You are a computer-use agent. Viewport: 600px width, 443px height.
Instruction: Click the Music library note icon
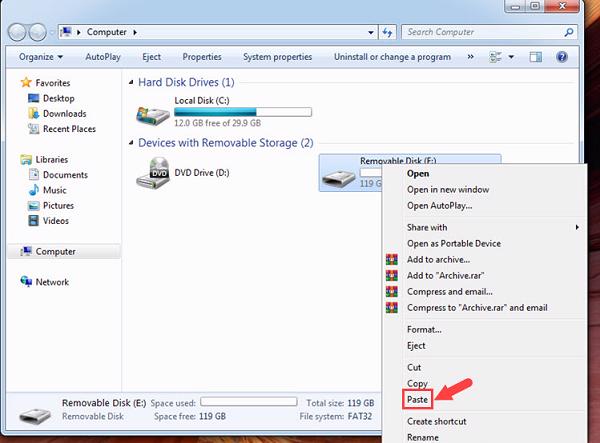click(34, 190)
